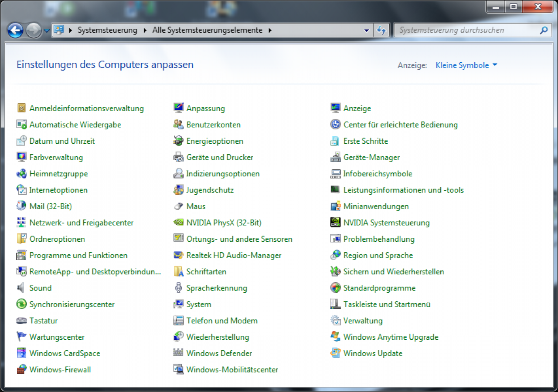Screen dimensions: 558x392
Task: Refresh the address bar view
Action: [381, 30]
